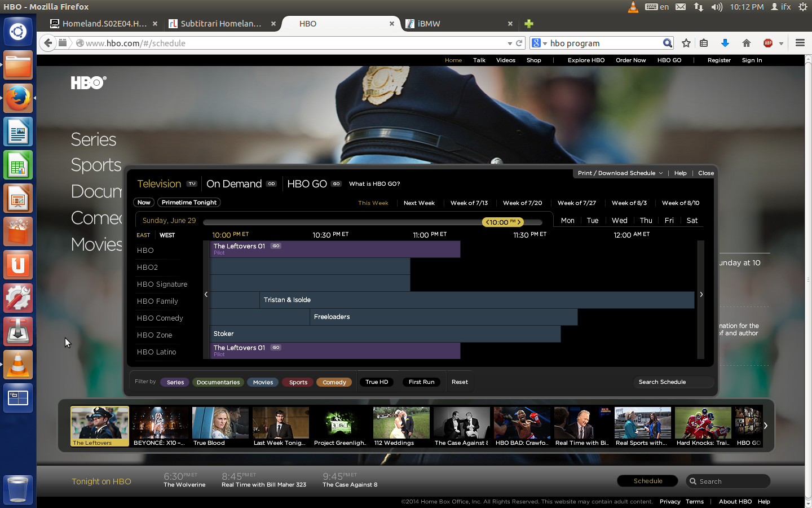The width and height of the screenshot is (812, 508).
Task: Move the schedule grid to earlier times
Action: (x=206, y=294)
